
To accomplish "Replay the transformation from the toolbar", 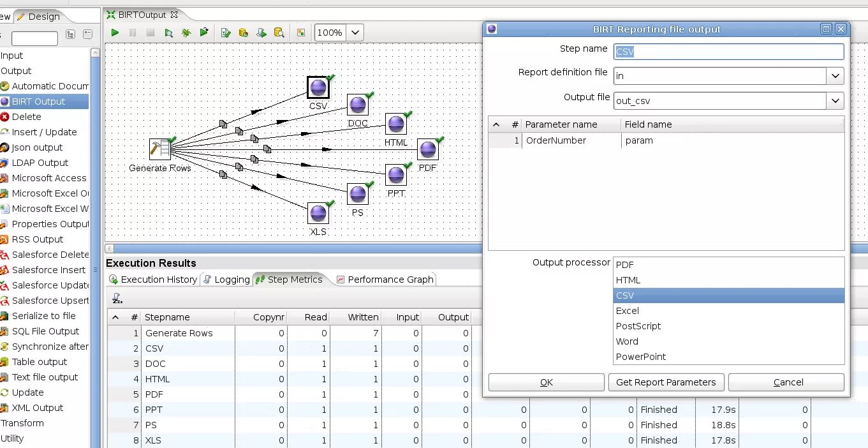I will (x=204, y=33).
